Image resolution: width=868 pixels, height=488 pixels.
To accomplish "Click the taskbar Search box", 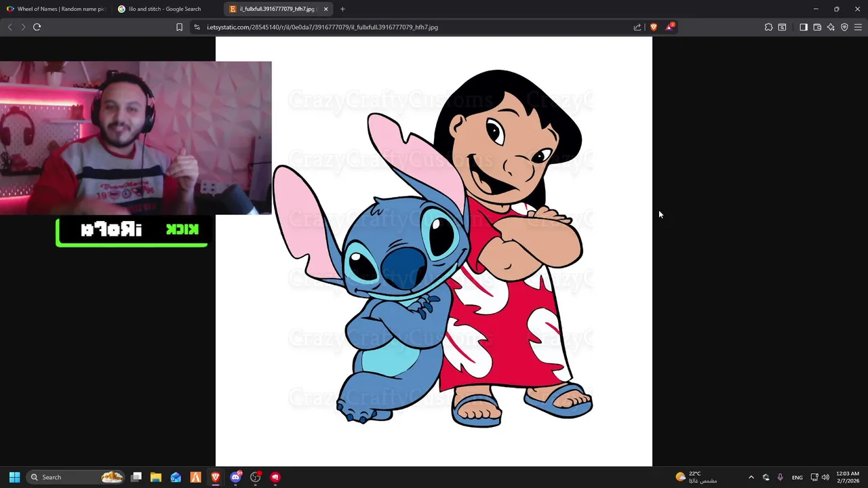I will [76, 477].
